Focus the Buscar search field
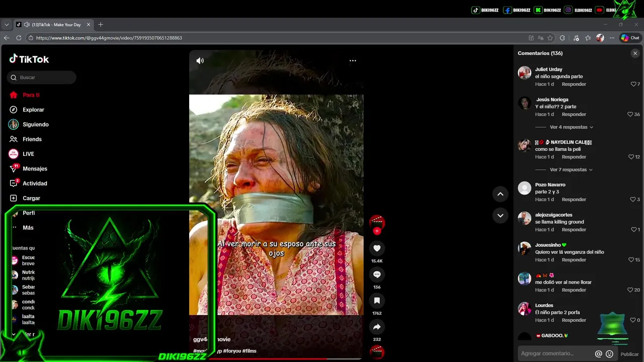This screenshot has width=644, height=362. click(x=42, y=77)
